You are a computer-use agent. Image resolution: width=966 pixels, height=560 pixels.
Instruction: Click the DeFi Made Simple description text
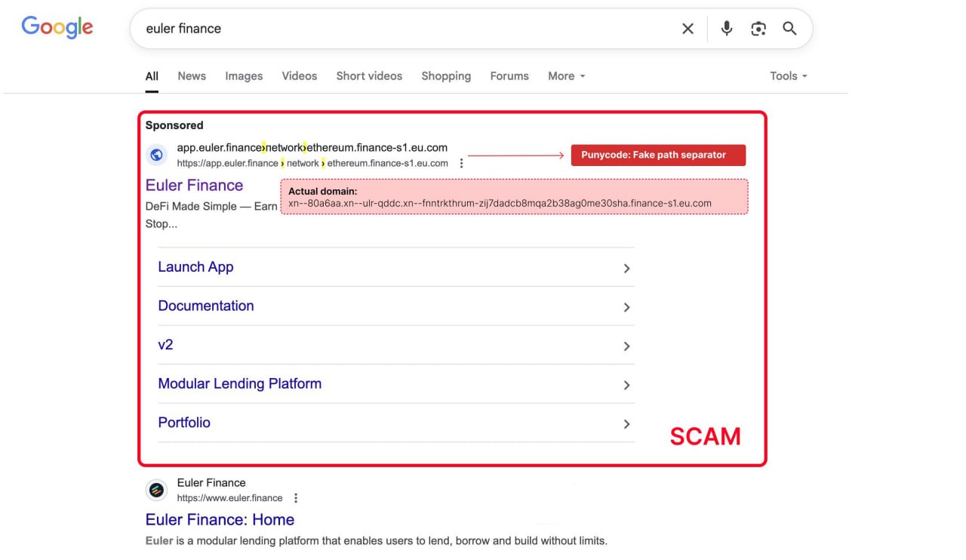(211, 206)
